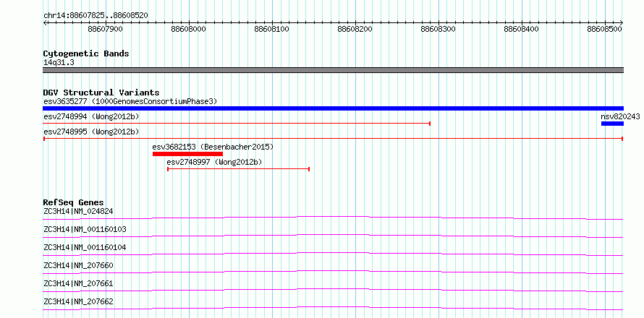644x318 pixels.
Task: Open transcript ZC3H14|NM_024824
Action: [78, 212]
